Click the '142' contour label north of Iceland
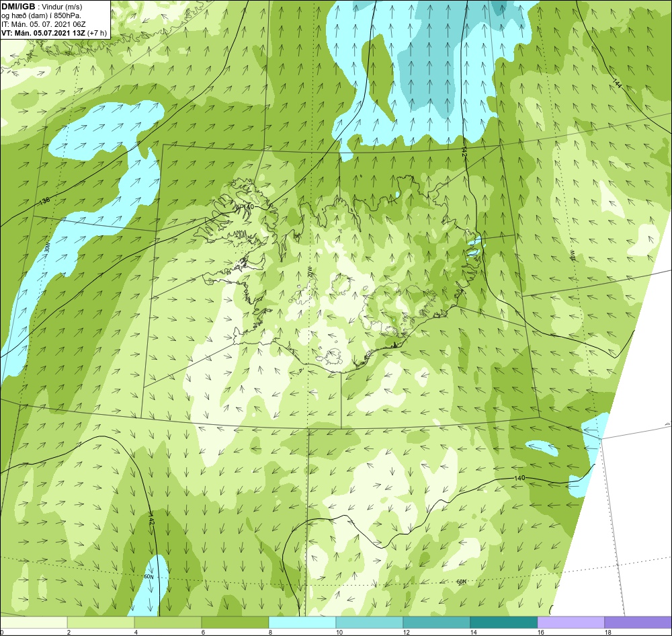The width and height of the screenshot is (672, 636). click(x=464, y=152)
